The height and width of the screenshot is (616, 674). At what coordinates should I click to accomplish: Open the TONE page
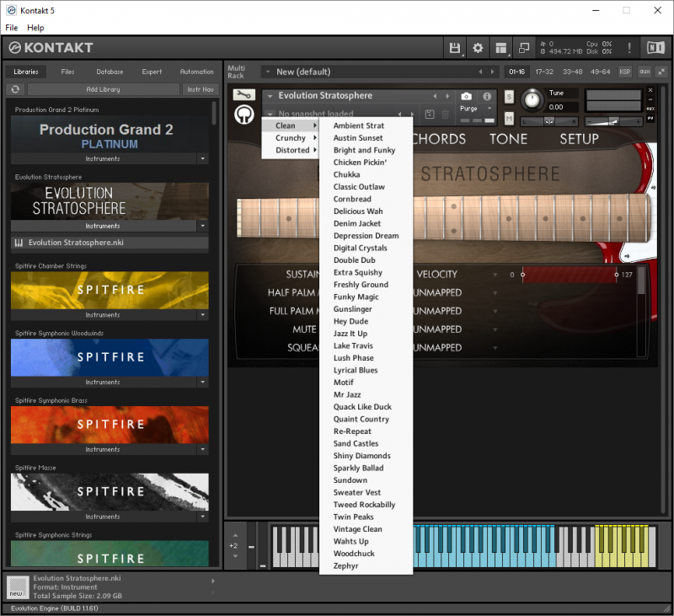pos(508,139)
